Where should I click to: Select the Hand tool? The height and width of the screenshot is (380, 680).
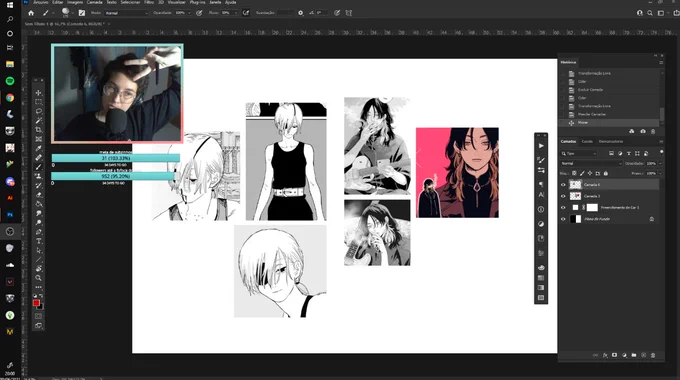pos(39,269)
